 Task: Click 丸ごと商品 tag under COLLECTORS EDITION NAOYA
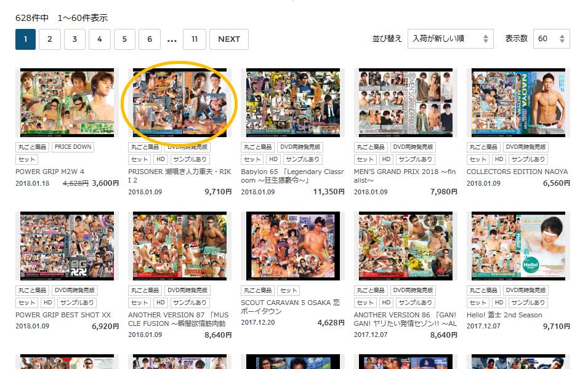(483, 147)
